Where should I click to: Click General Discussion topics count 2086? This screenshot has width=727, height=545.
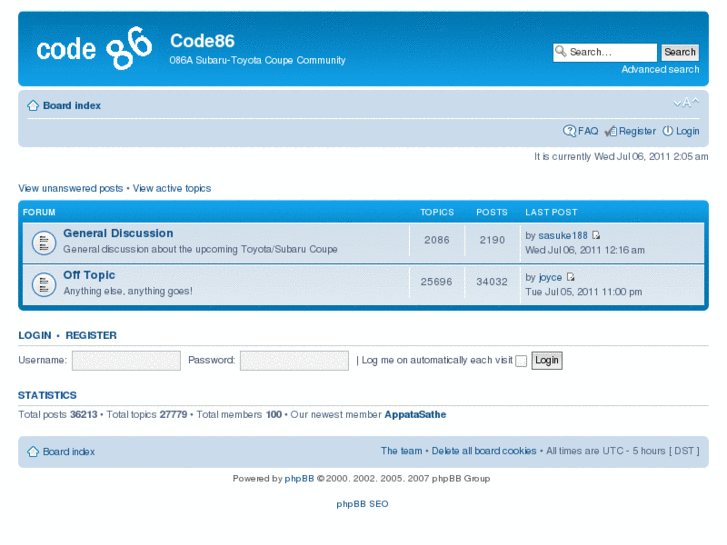point(437,240)
